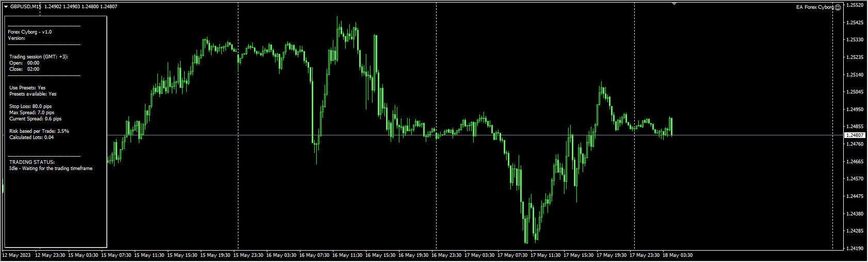Click the Forex Cyborg - v1.0 heading

[30, 32]
